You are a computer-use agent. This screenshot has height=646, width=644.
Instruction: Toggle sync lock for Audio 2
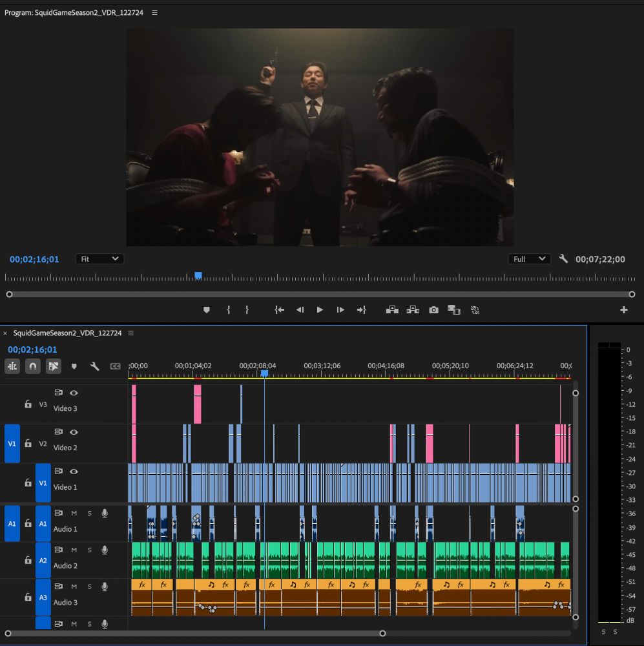pyautogui.click(x=59, y=550)
